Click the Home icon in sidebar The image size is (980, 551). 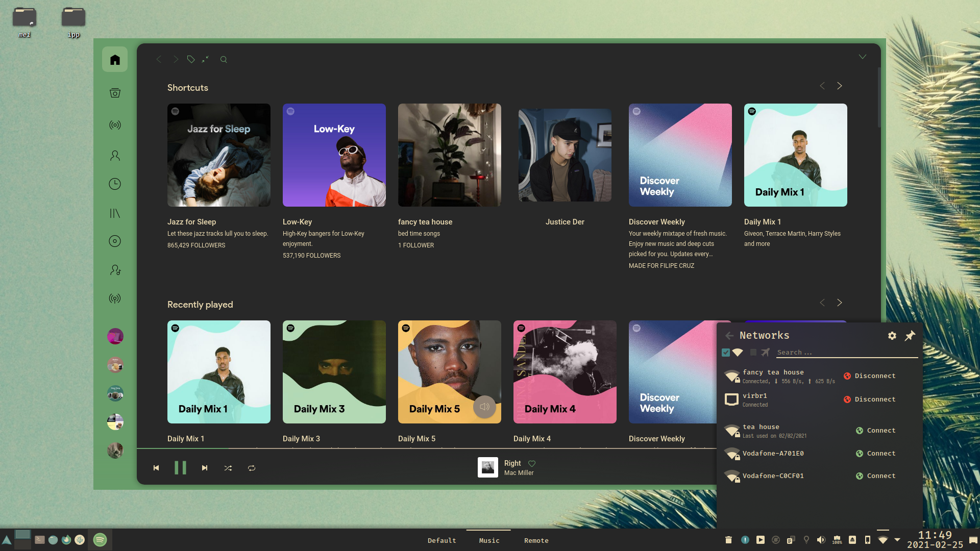click(115, 60)
